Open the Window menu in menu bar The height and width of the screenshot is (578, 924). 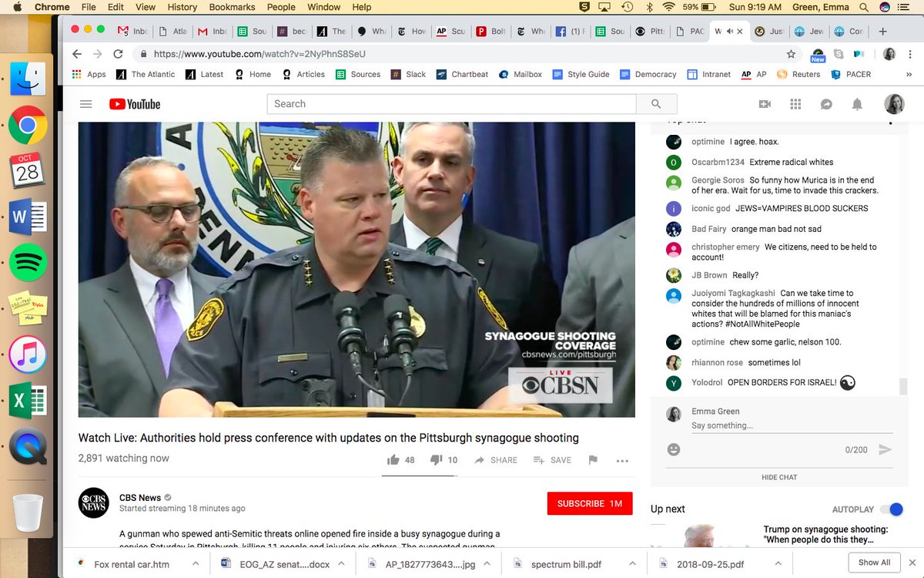pos(324,7)
